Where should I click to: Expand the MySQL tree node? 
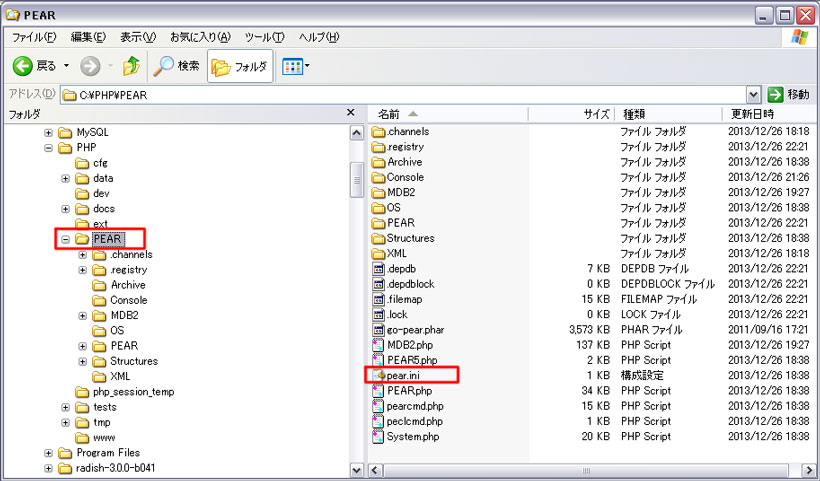48,133
